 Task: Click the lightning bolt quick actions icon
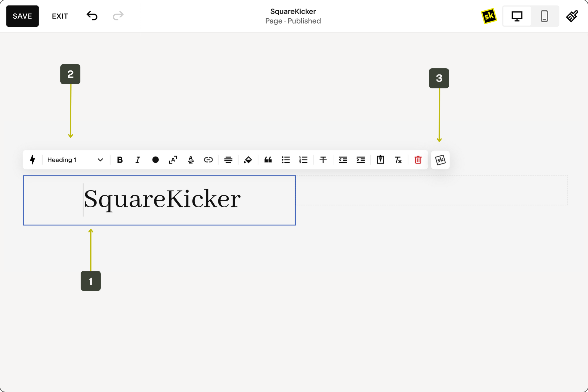[x=32, y=160]
